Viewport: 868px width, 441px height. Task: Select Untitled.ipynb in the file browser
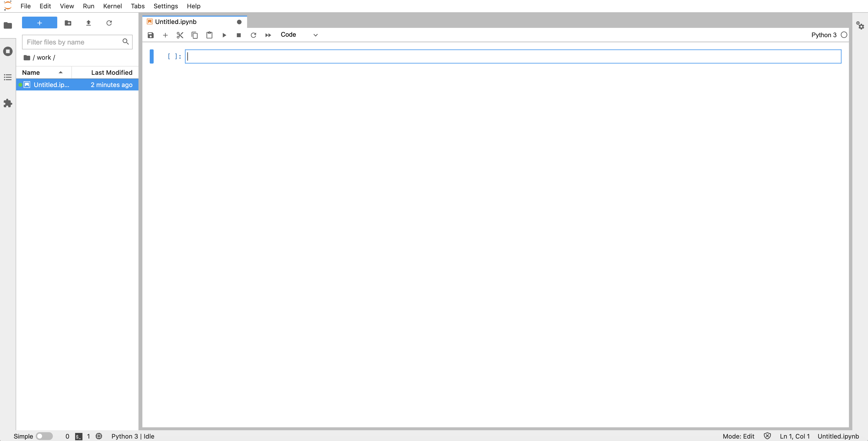(x=52, y=85)
